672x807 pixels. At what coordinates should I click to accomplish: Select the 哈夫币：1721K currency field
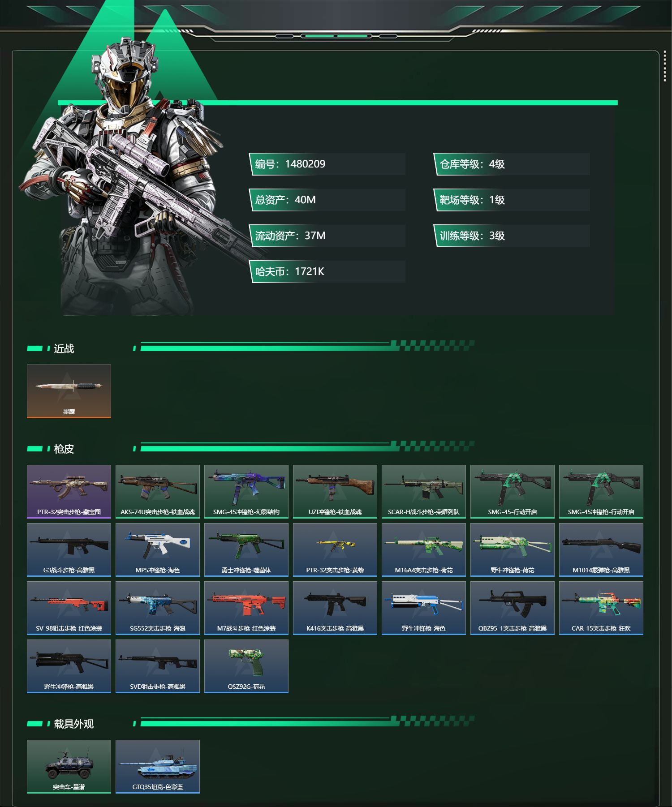[327, 271]
